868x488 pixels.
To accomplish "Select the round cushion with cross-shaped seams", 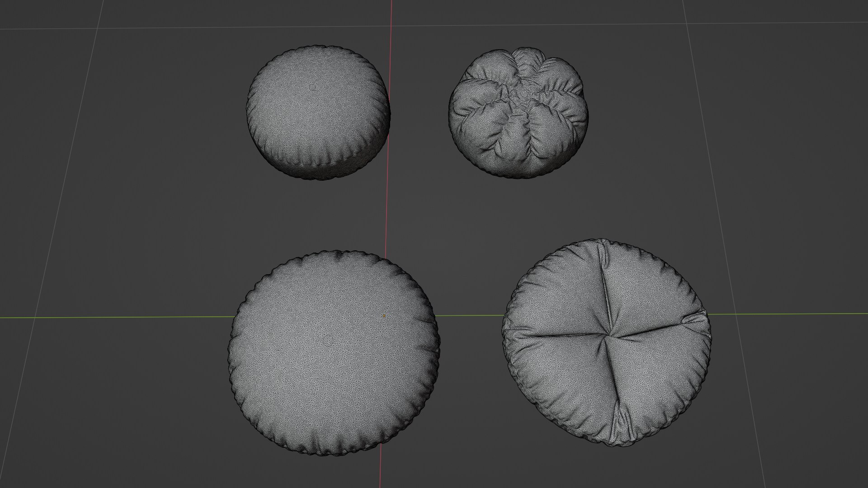I will (x=607, y=342).
